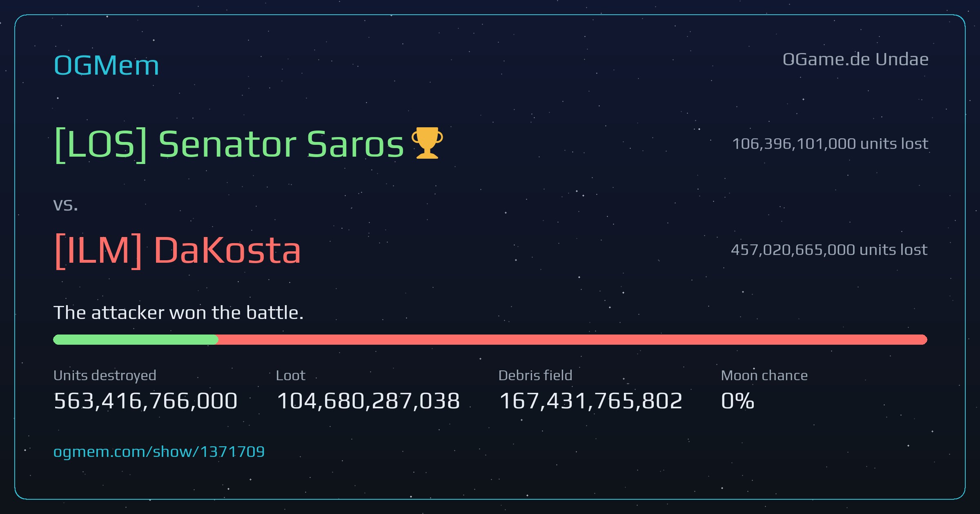
Task: Click the 167,431,765,802 debris value
Action: [591, 401]
